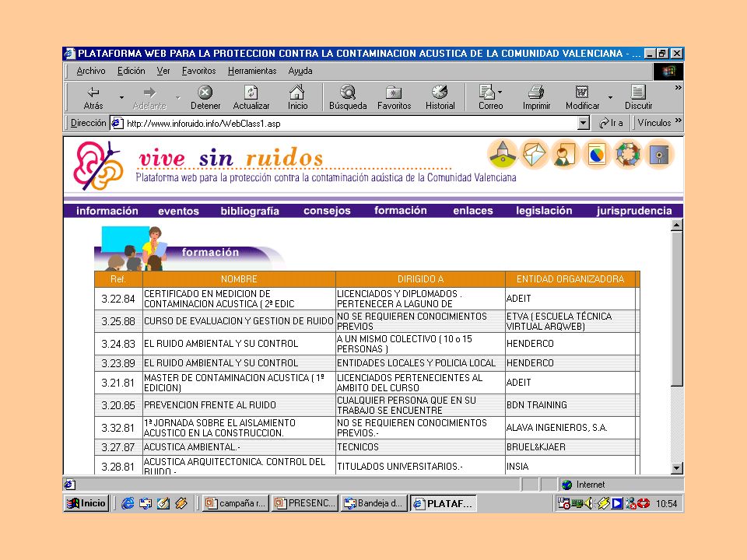This screenshot has height=560, width=747.
Task: Click the house icon in site header
Action: pyautogui.click(x=503, y=154)
